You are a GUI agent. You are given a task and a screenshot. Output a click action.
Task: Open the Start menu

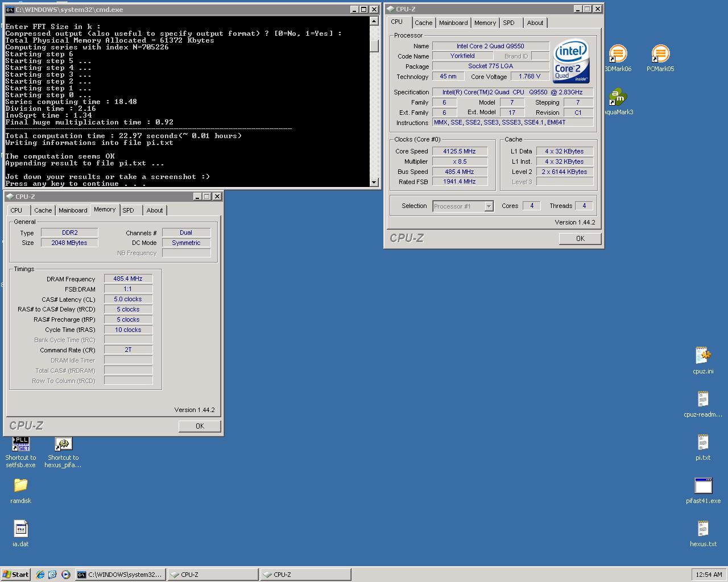16,575
